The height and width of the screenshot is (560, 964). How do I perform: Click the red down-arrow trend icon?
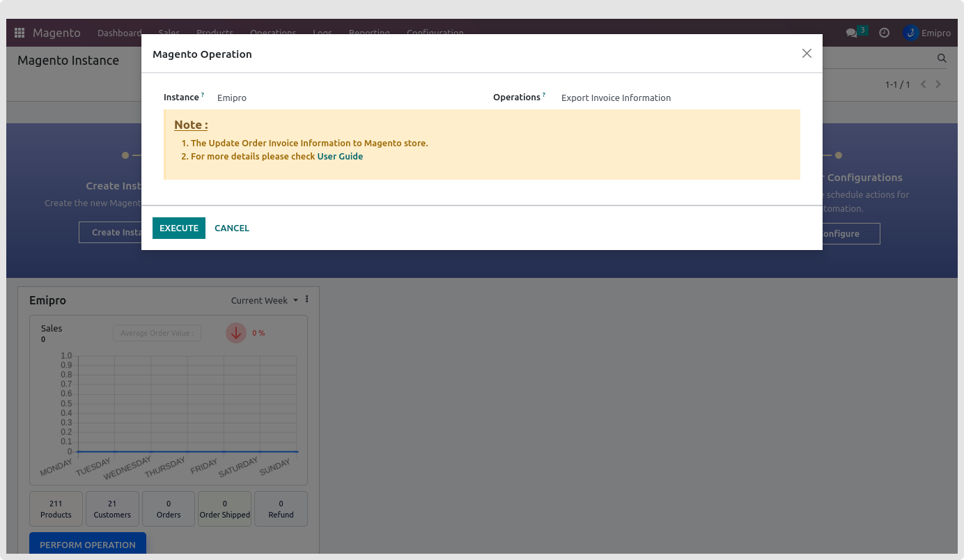pos(236,333)
